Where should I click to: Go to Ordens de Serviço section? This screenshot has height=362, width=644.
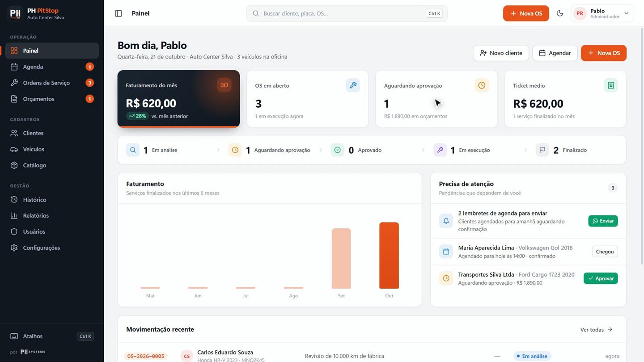click(52, 83)
